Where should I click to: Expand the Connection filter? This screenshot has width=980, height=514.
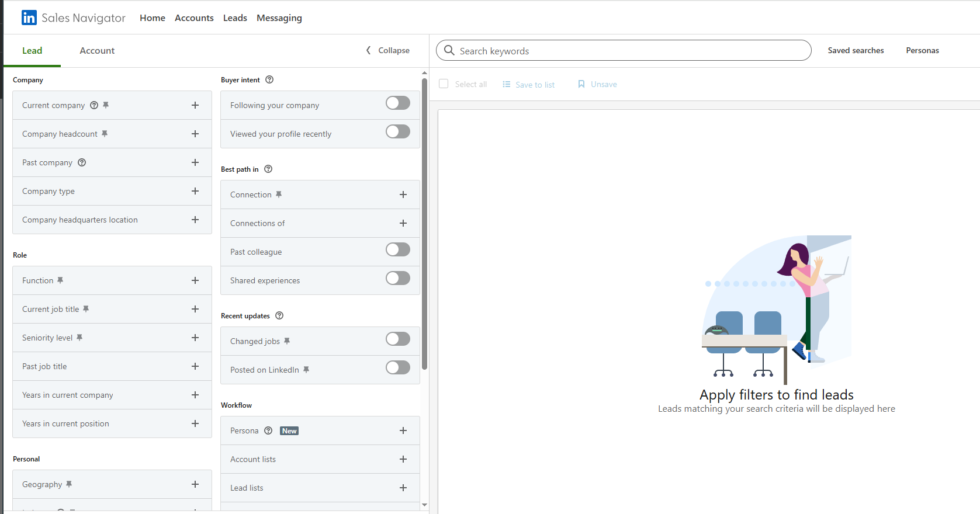[403, 195]
